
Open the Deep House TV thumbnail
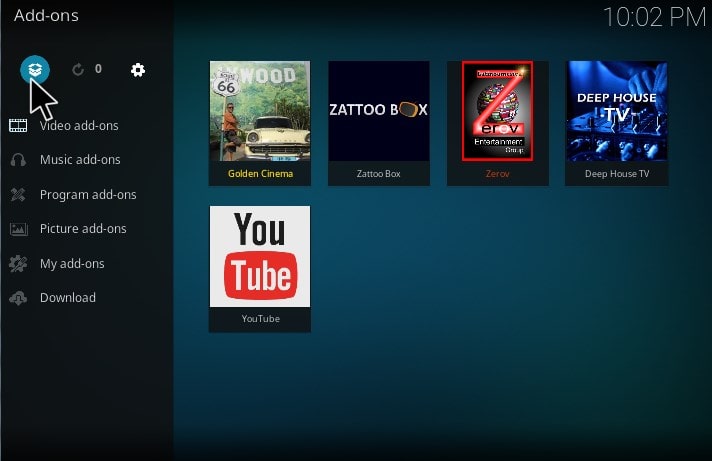pyautogui.click(x=616, y=111)
